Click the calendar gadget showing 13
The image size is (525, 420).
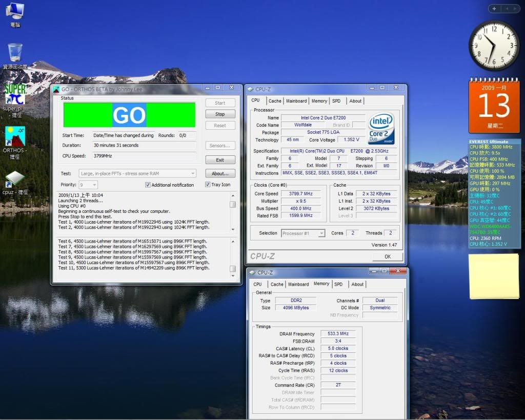pos(494,105)
